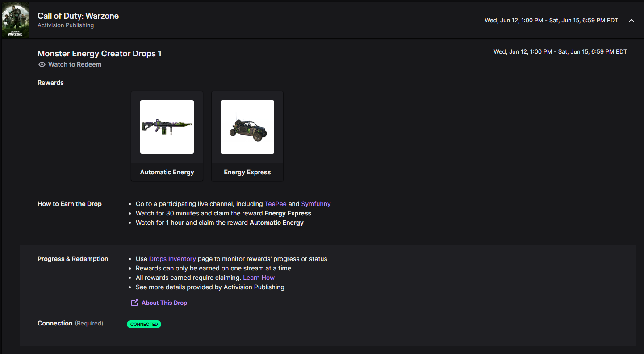
Task: Select the Automatic Energy reward card
Action: click(x=167, y=136)
